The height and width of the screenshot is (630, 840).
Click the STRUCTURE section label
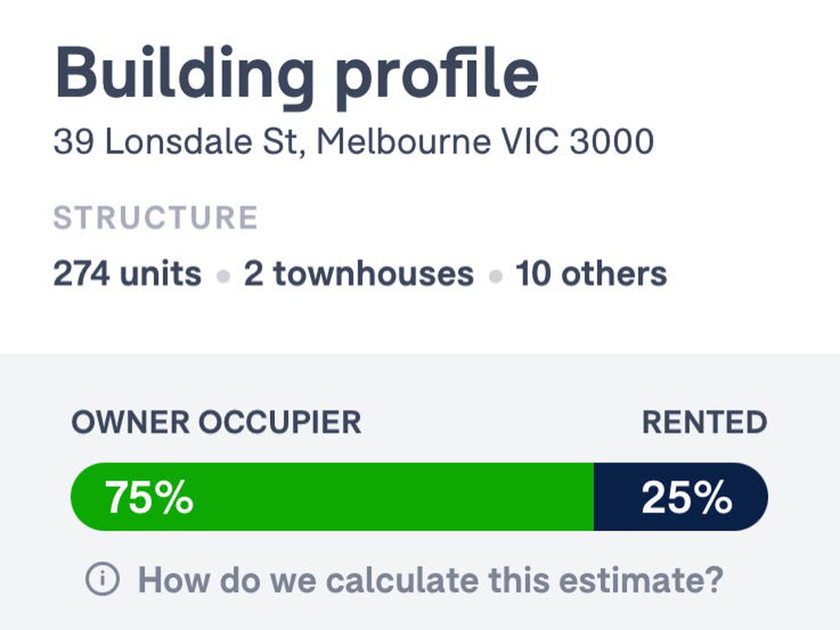(155, 218)
